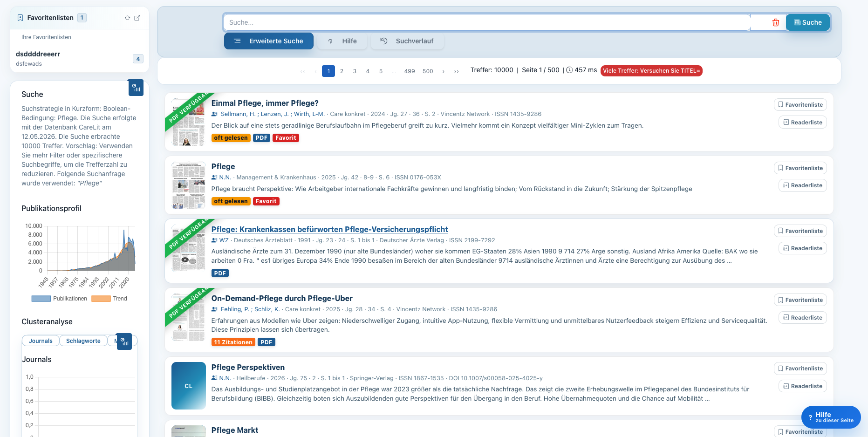
Task: Focus the Suche text field
Action: click(x=487, y=22)
